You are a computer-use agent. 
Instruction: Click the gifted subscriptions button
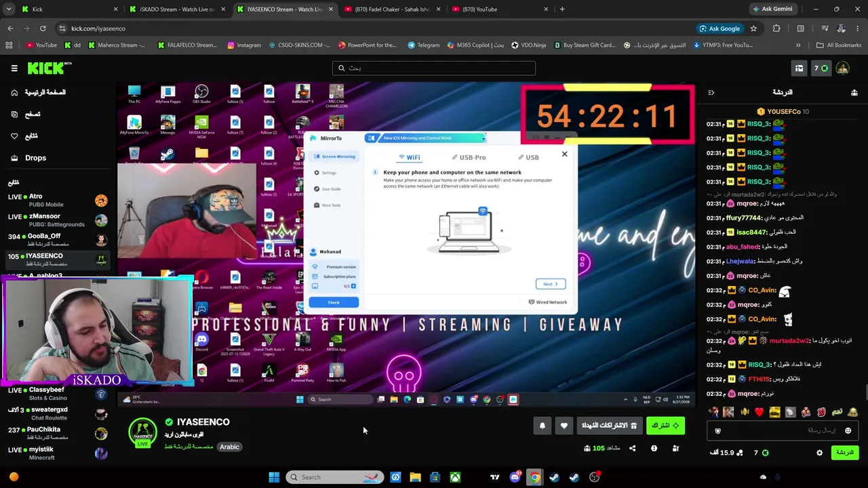click(609, 426)
